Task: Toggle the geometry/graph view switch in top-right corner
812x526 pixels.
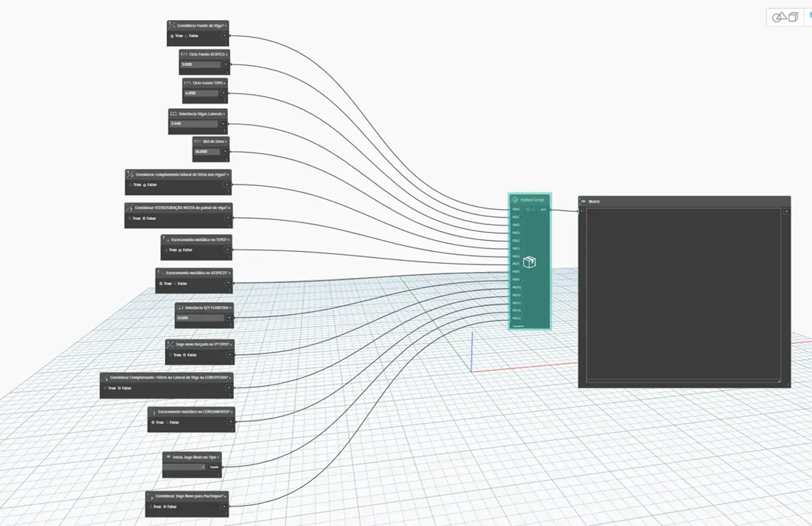Action: tap(785, 17)
